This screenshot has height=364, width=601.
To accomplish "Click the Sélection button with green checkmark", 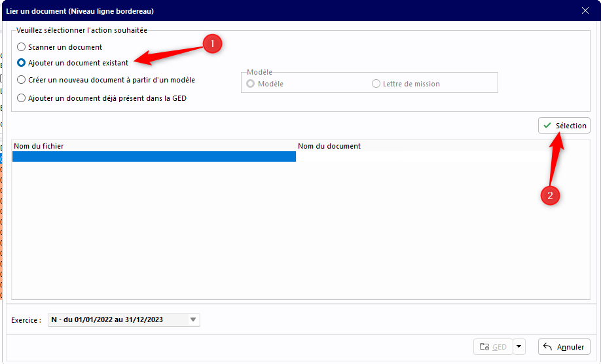I will (x=564, y=126).
